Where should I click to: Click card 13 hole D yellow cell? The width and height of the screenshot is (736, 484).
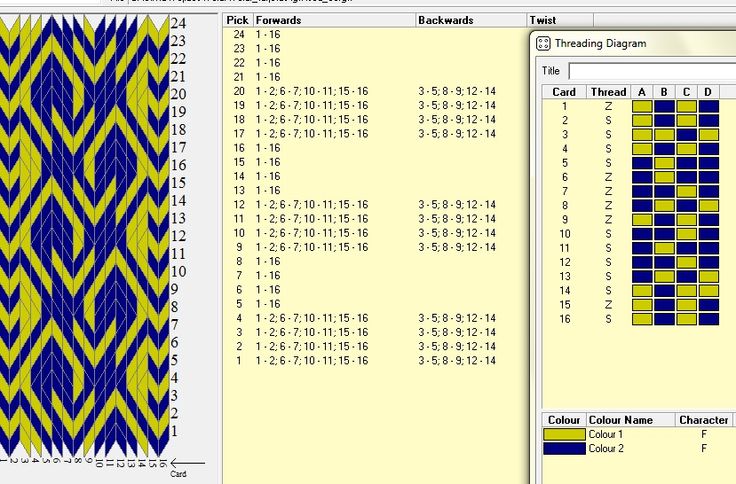tap(709, 277)
